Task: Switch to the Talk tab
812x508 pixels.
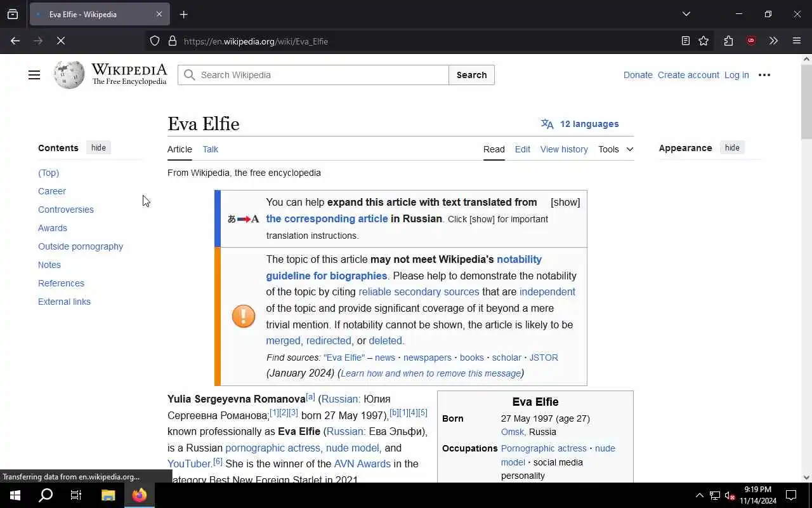Action: click(x=210, y=149)
